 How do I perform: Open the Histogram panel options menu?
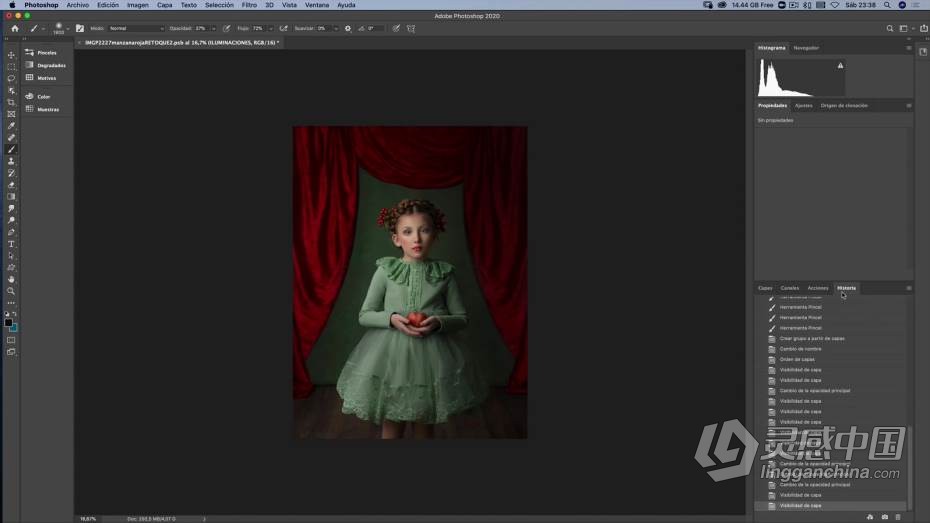(909, 48)
